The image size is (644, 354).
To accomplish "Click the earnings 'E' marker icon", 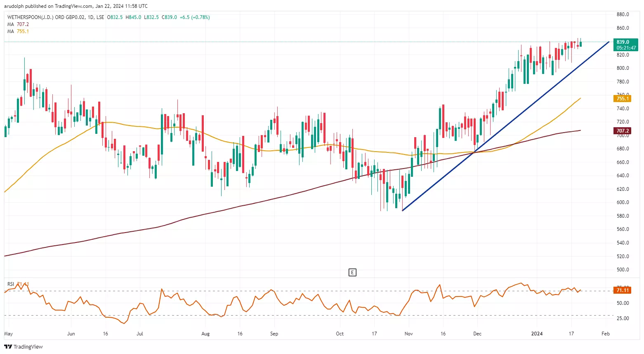I will (x=352, y=272).
